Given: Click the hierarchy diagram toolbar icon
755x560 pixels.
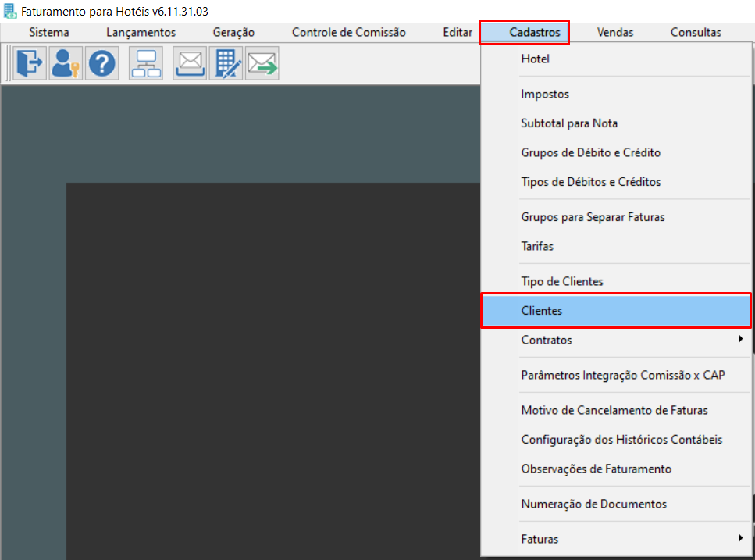Looking at the screenshot, I should 146,63.
